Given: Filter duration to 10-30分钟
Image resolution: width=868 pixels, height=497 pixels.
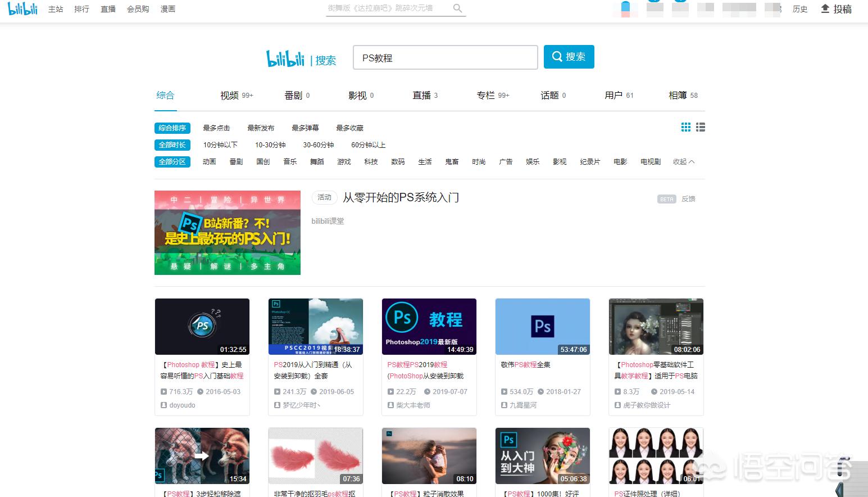Looking at the screenshot, I should 270,145.
